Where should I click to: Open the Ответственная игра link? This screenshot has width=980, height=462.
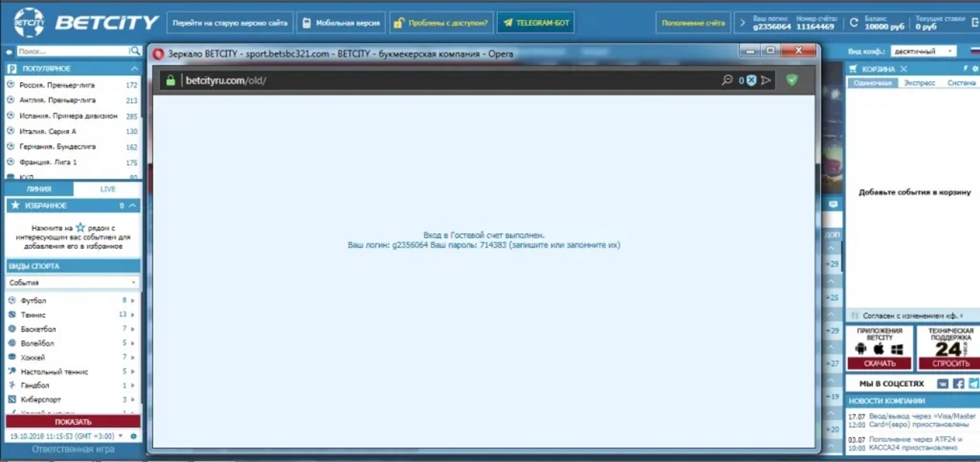coord(73,449)
